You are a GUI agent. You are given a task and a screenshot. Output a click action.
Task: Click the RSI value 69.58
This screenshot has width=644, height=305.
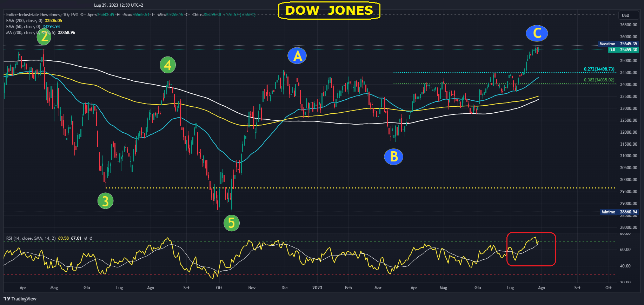(63, 238)
